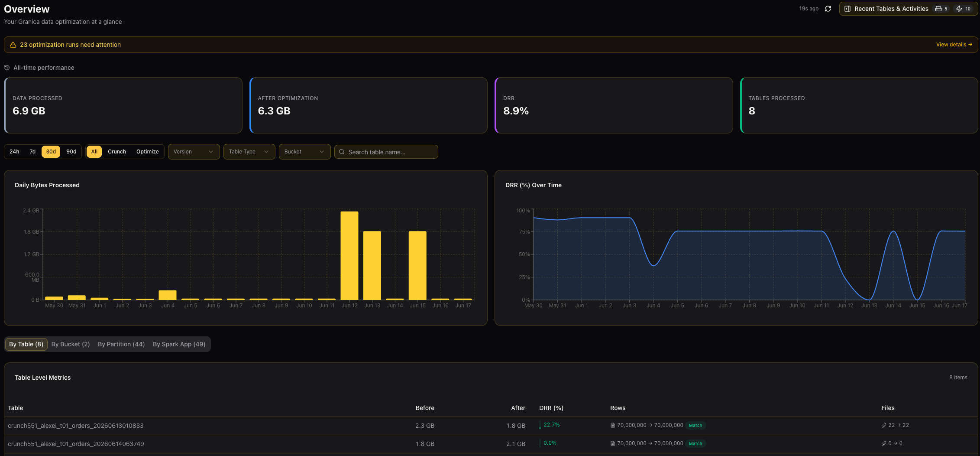Open table crunch551_alexei_t01_orders_20260614063749
980x456 pixels.
(76, 444)
